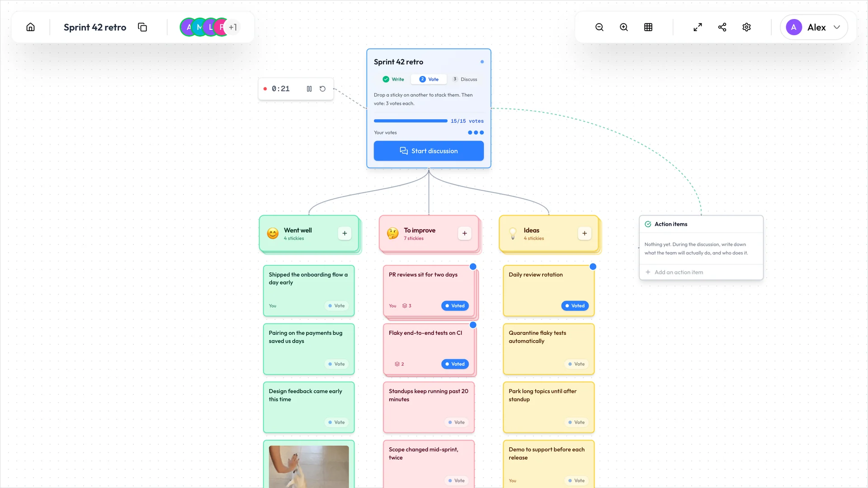Remove vote from PR reviews sit sticky
The height and width of the screenshot is (488, 868).
coord(455,306)
